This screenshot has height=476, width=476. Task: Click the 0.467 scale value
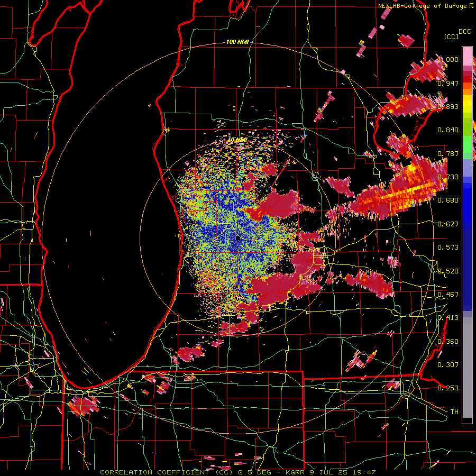pos(448,295)
